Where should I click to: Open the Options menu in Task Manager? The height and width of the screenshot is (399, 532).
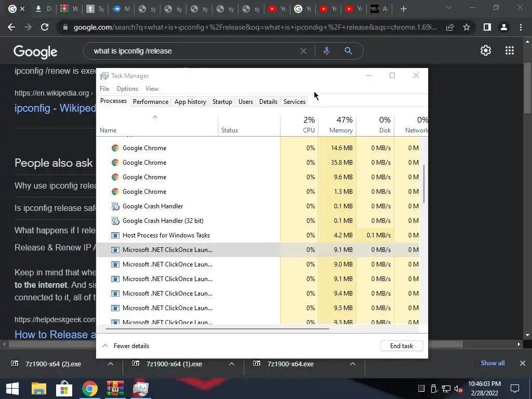coord(127,88)
